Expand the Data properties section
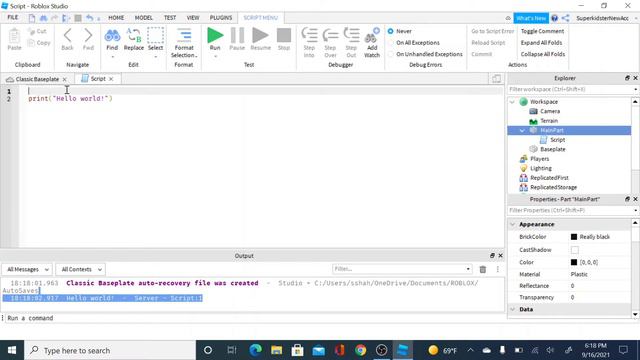This screenshot has height=360, width=640. coord(513,309)
